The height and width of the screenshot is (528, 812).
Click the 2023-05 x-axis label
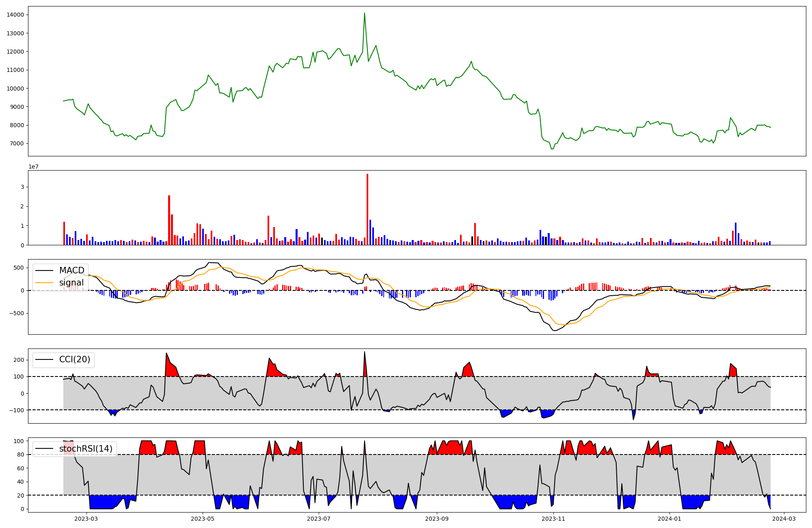(x=202, y=519)
